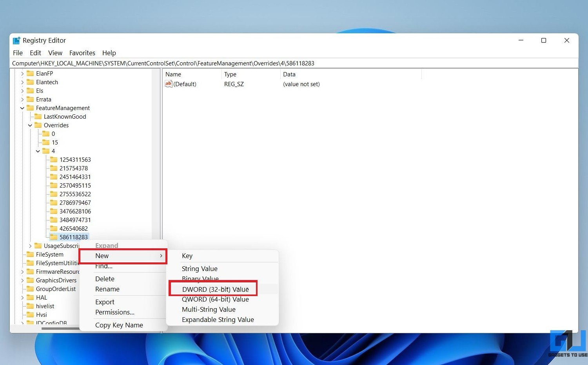Screen dimensions: 588x365
Task: Click the 1254311563 key folder icon
Action: tap(54, 160)
